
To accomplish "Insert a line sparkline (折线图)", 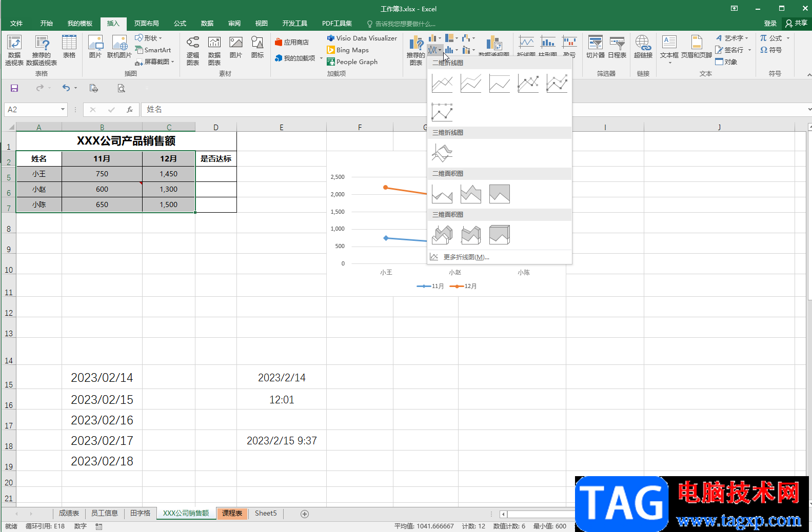I will point(526,46).
